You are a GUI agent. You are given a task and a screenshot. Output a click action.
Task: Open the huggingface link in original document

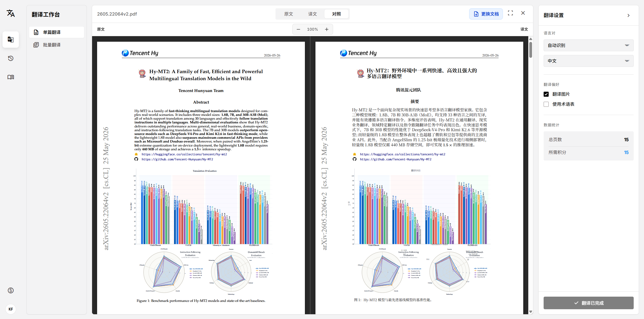pyautogui.click(x=184, y=154)
